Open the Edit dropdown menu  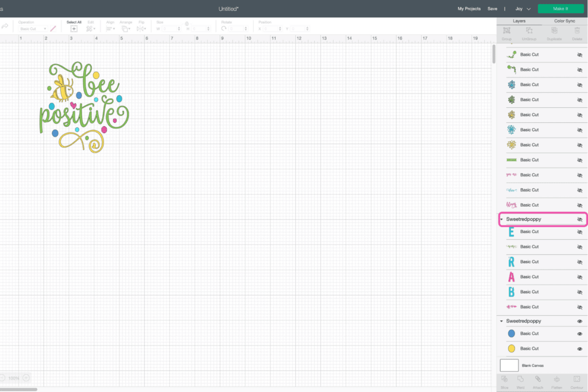point(90,29)
